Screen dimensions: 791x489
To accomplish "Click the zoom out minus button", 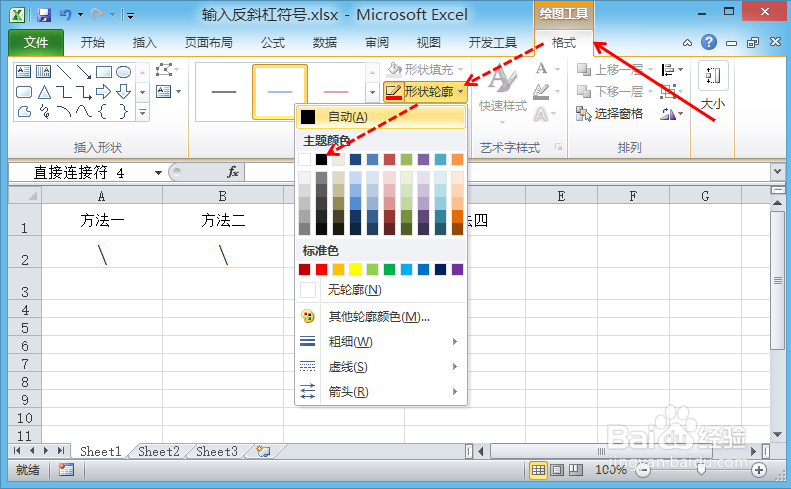I will tap(643, 470).
